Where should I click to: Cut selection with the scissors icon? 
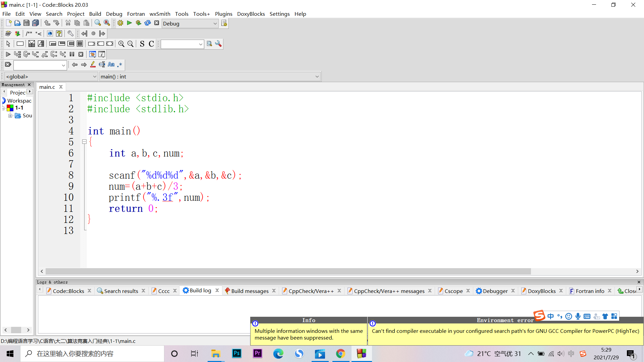pos(68,23)
